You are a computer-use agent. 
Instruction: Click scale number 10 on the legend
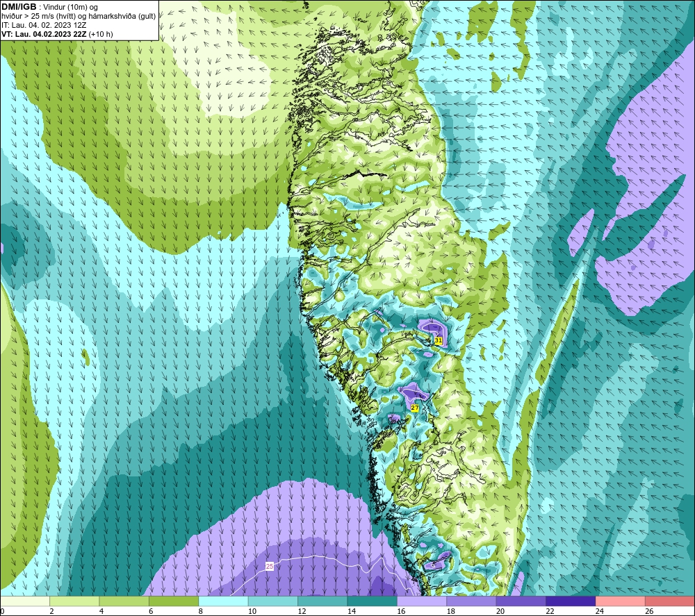tap(252, 611)
